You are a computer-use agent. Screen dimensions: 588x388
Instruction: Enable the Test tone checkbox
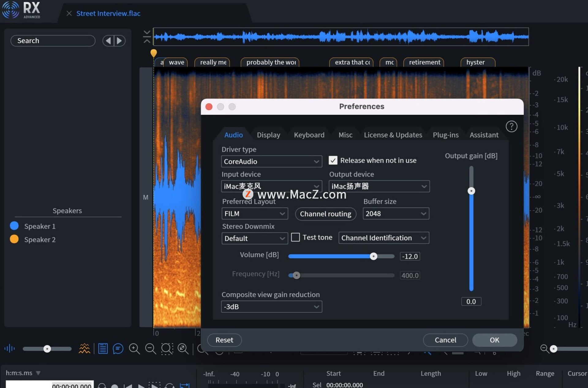(295, 237)
